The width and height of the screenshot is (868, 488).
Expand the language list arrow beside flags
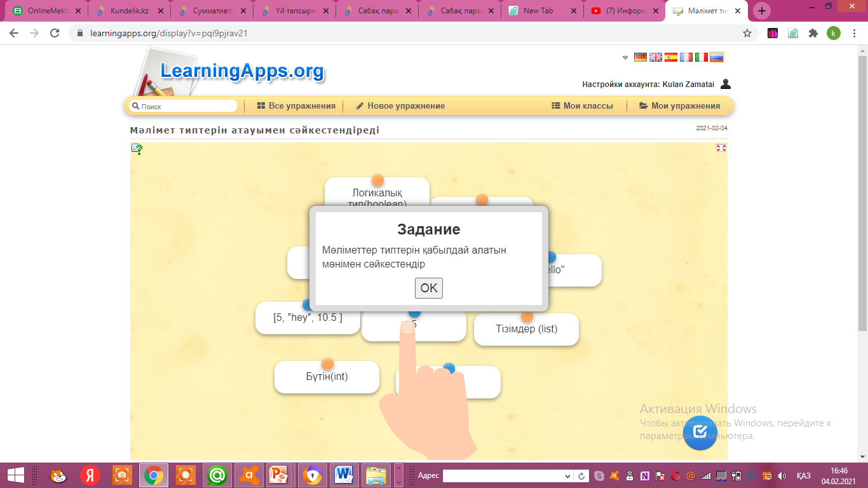coord(625,57)
